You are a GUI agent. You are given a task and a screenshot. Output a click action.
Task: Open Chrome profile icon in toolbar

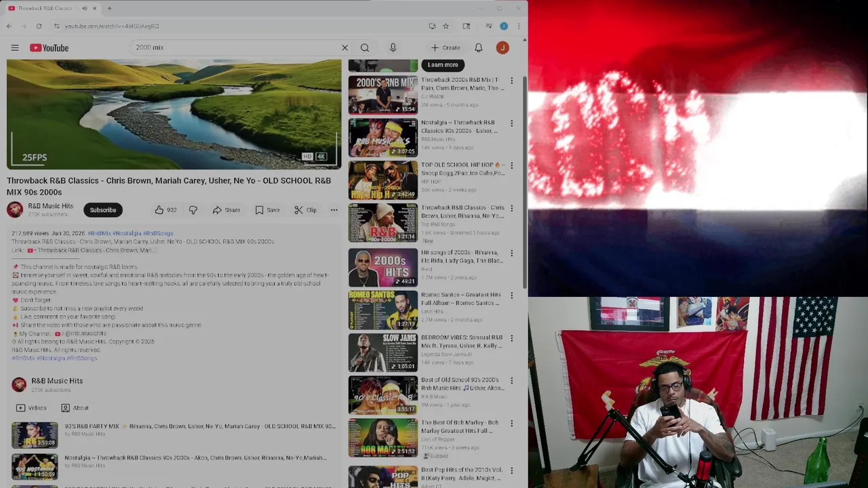[504, 26]
